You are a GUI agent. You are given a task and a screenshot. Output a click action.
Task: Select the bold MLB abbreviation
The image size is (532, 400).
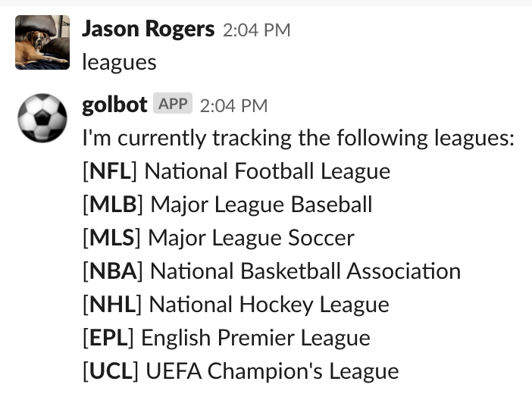[113, 205]
